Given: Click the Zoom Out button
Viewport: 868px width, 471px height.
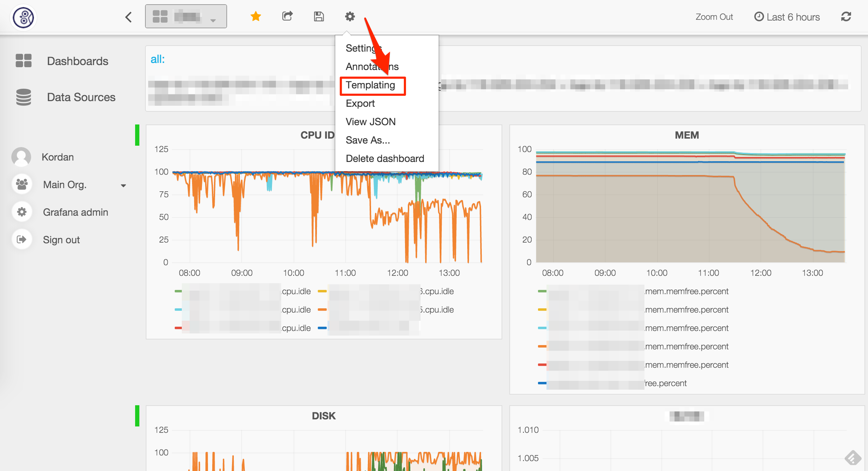Looking at the screenshot, I should [714, 17].
